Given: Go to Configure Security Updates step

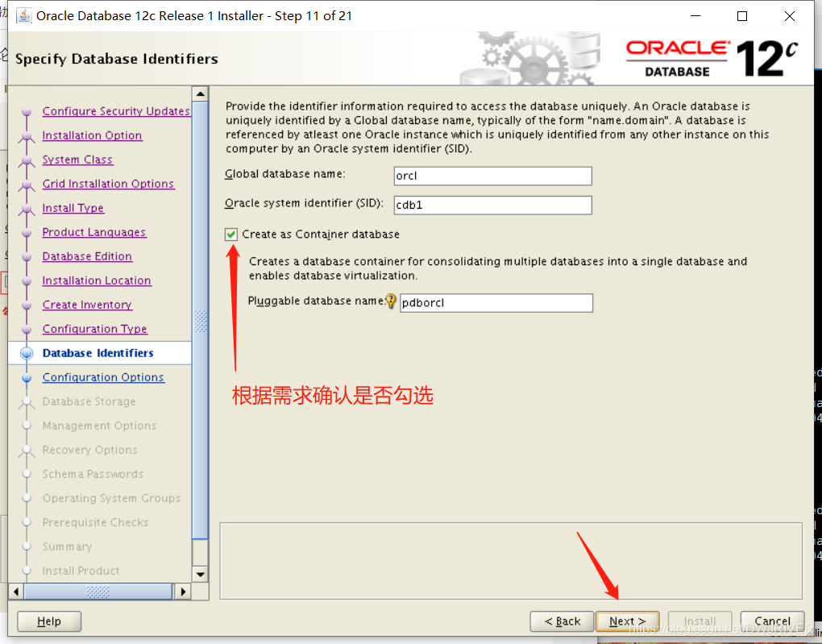Looking at the screenshot, I should (x=116, y=111).
